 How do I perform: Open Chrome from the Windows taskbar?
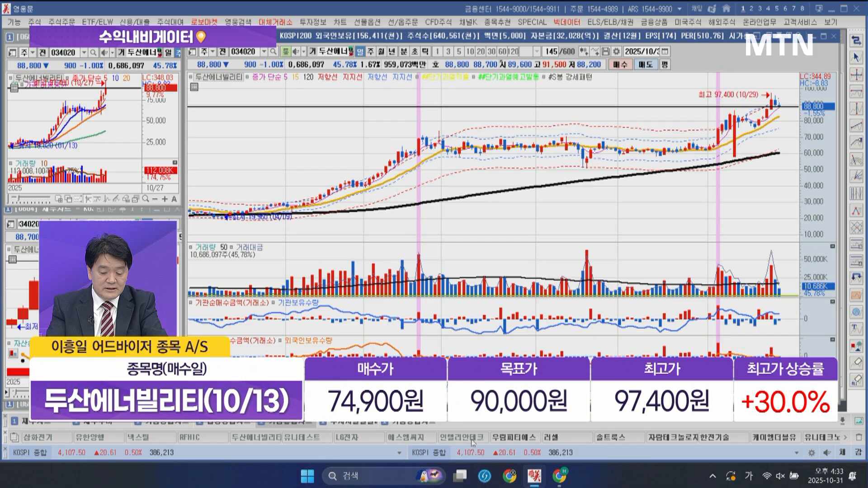509,476
